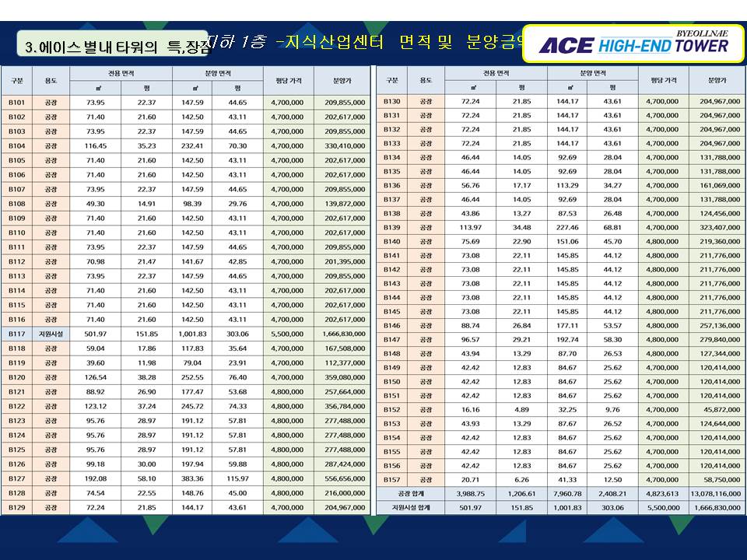
Task: Select price 323,407,000 in row B139
Action: [x=720, y=228]
